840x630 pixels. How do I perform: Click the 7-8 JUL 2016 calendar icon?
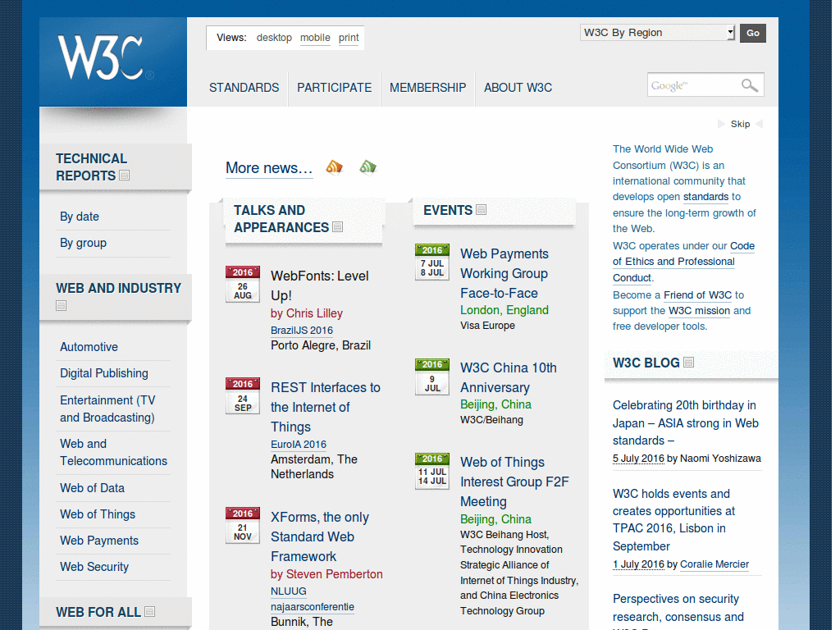pyautogui.click(x=432, y=262)
